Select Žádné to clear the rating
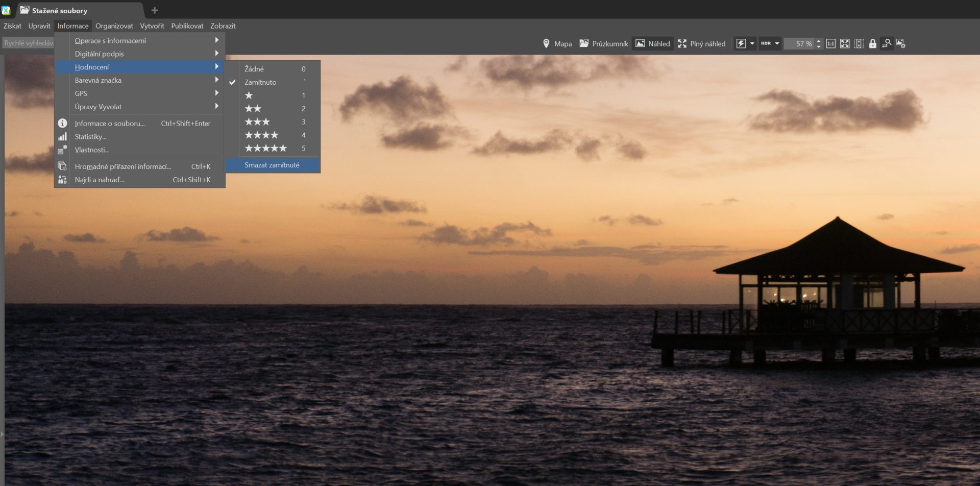 coord(254,69)
